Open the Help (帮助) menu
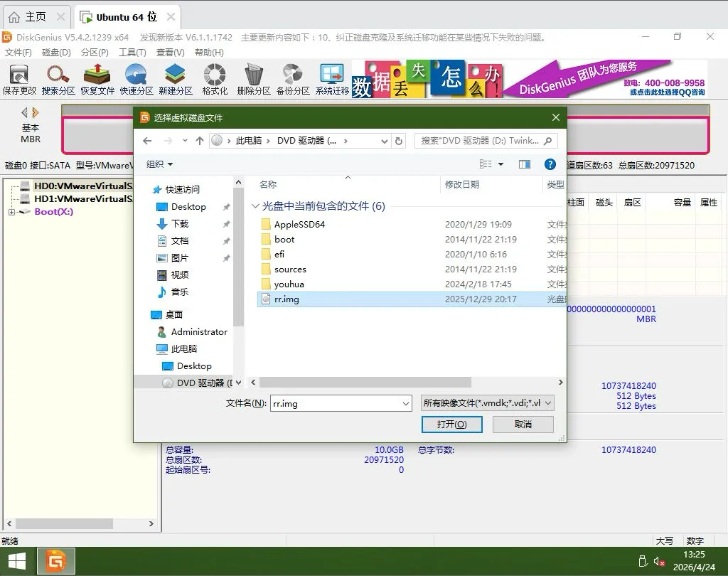The width and height of the screenshot is (728, 576). pos(210,53)
